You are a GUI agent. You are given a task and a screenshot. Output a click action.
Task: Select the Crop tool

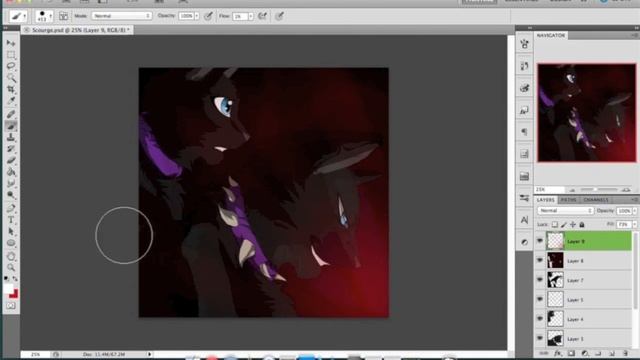point(11,89)
